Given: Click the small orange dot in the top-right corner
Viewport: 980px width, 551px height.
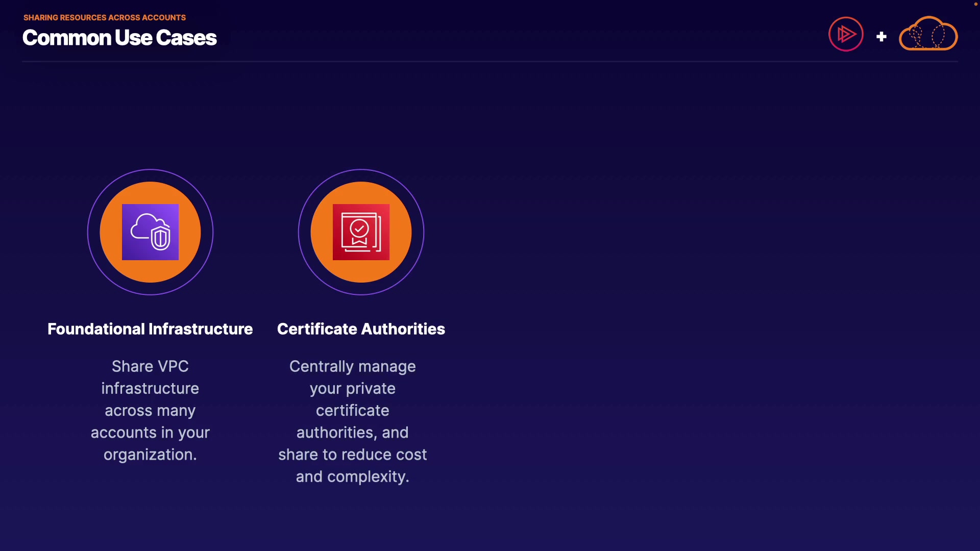Looking at the screenshot, I should click(x=975, y=4).
